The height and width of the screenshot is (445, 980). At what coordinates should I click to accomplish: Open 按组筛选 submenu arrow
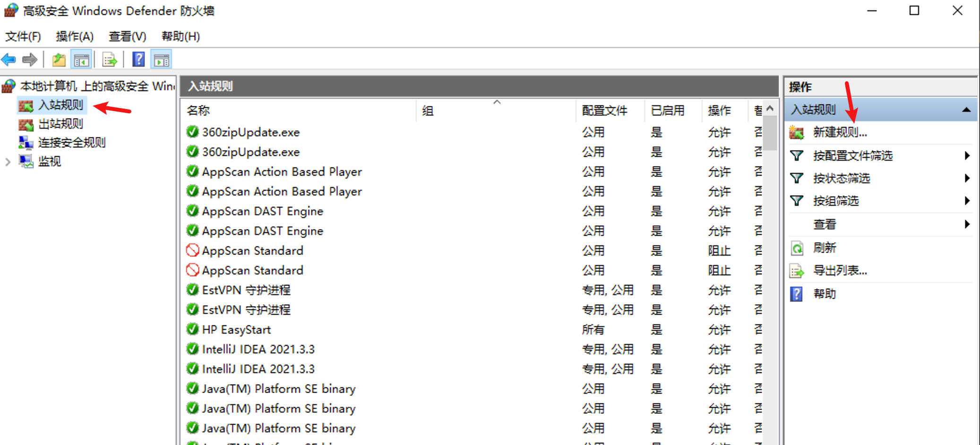tap(967, 201)
